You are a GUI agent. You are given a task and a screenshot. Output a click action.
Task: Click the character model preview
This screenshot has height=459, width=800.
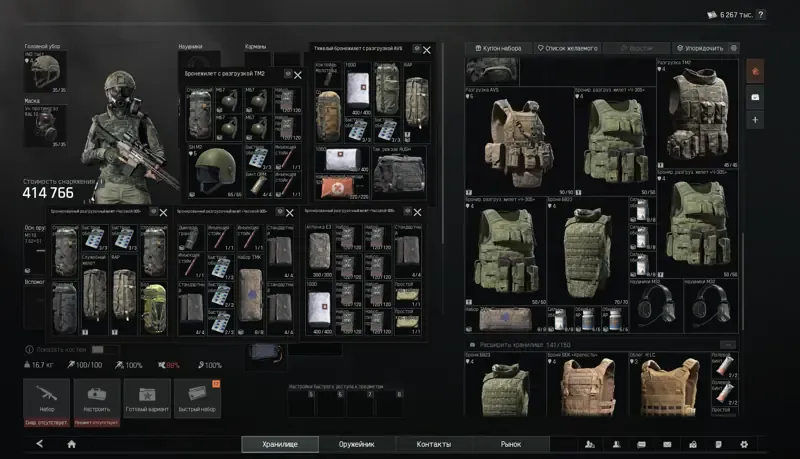[x=128, y=138]
